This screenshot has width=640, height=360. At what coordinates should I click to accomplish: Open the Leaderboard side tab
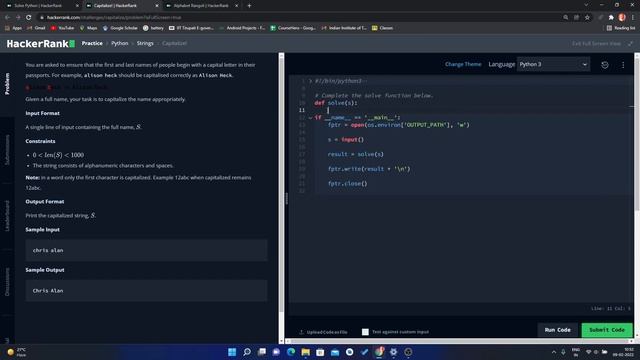[x=7, y=216]
